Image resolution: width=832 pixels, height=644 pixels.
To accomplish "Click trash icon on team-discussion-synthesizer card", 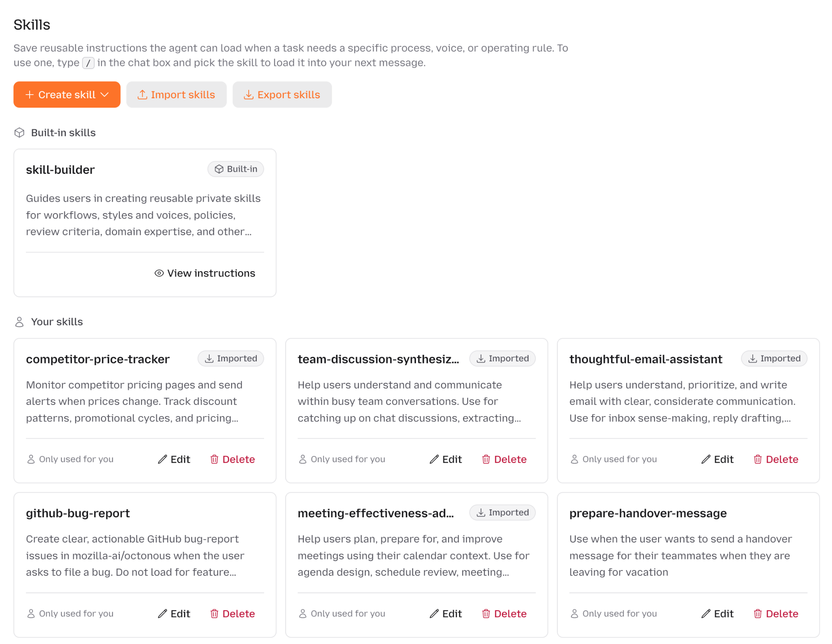I will [486, 459].
